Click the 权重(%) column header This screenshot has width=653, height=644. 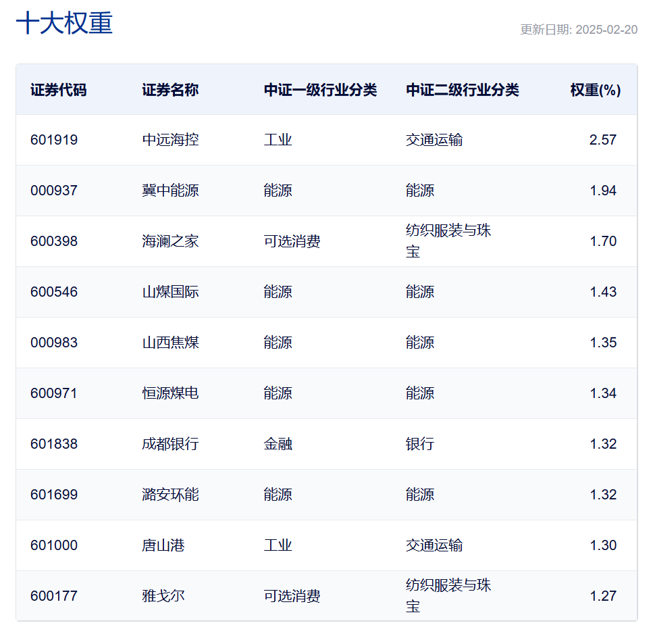[x=595, y=90]
